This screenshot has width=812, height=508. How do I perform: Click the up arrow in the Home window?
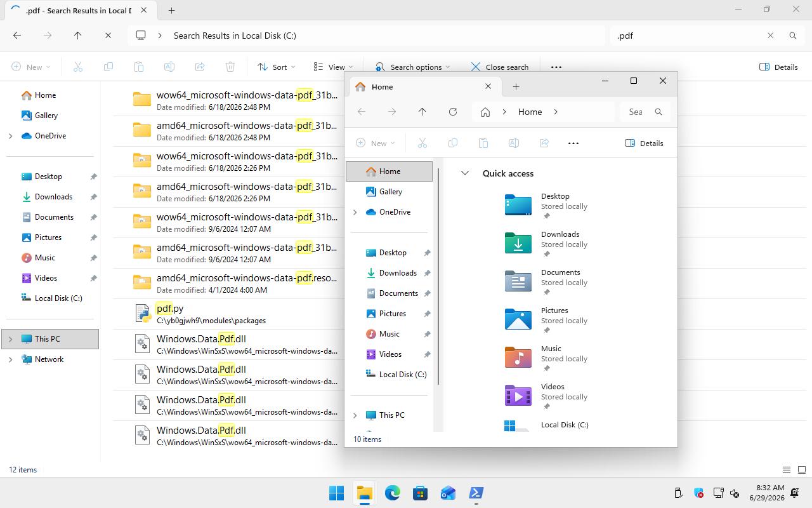coord(422,112)
